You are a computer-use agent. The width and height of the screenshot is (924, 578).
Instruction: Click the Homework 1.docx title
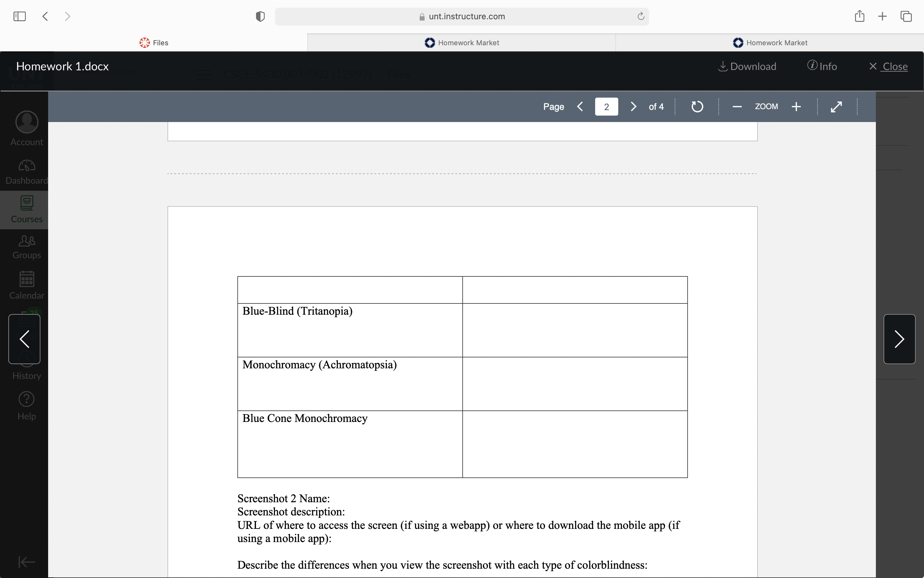62,66
